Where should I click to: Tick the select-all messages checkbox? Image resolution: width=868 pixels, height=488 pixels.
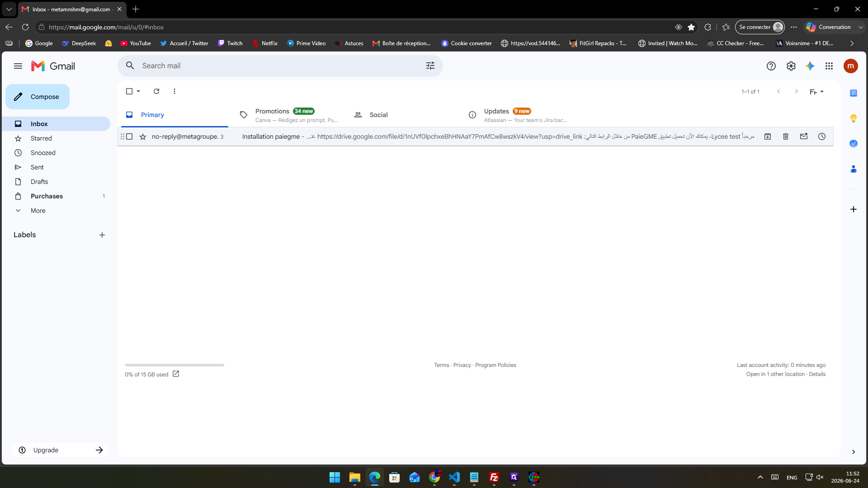pyautogui.click(x=129, y=91)
